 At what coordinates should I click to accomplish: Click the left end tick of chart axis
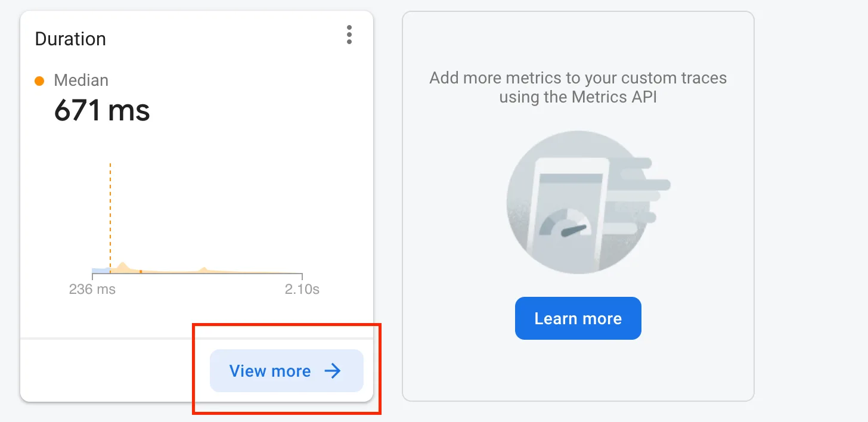pos(92,276)
